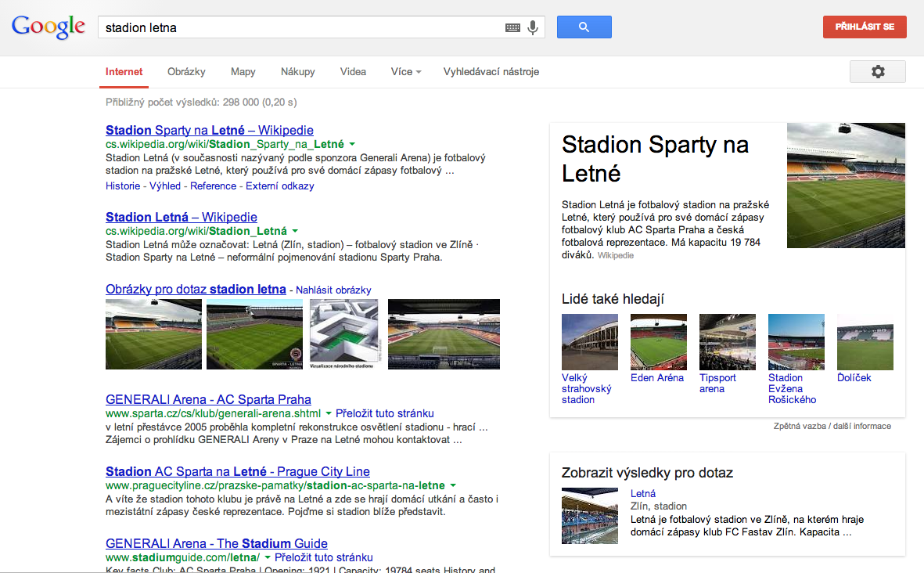Expand arrow next to Stadion_Sparty_na_Letné URL

352,145
